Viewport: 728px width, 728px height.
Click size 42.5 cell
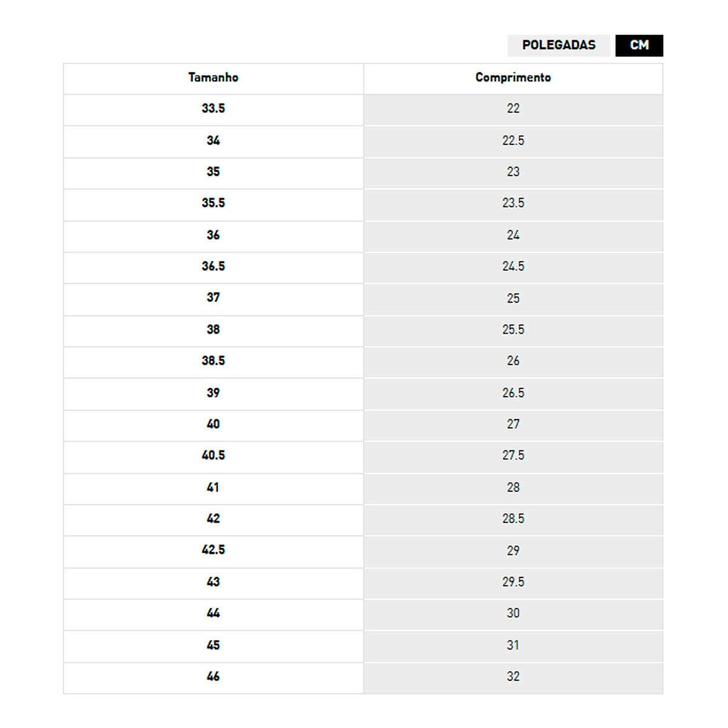tap(213, 550)
